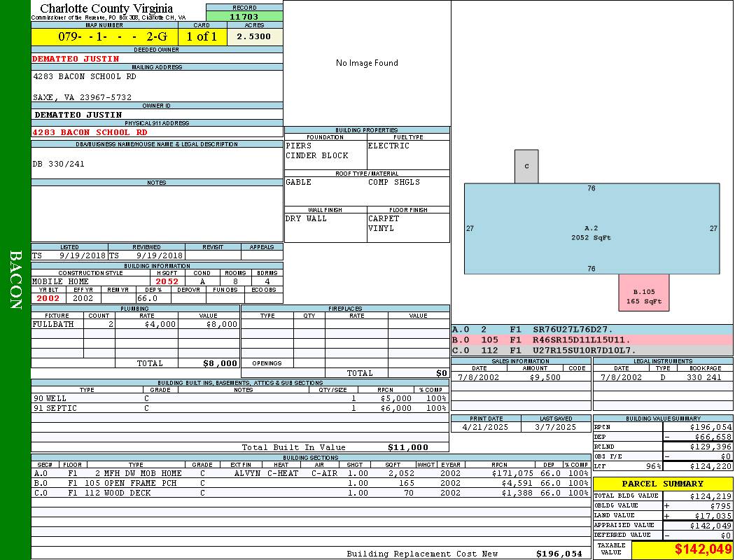The image size is (735, 560).
Task: Click the RCLND value $129,396
Action: tap(710, 447)
